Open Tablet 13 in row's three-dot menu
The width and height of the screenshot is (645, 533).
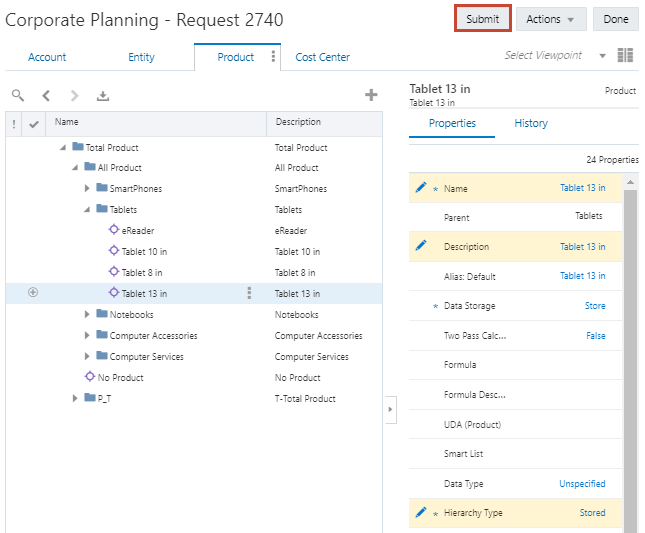249,293
